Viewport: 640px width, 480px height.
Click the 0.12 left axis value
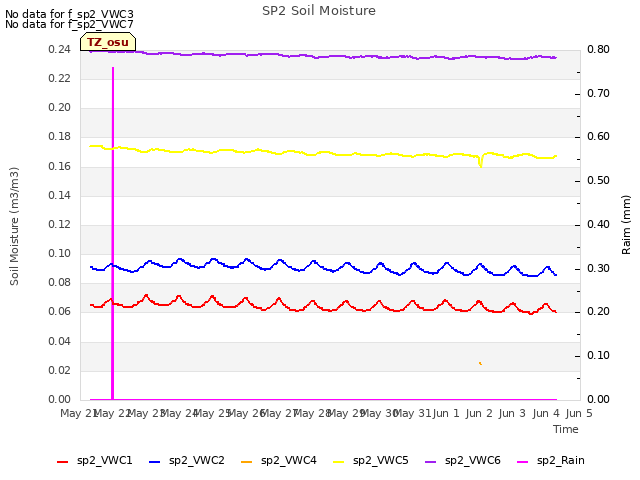pyautogui.click(x=60, y=224)
